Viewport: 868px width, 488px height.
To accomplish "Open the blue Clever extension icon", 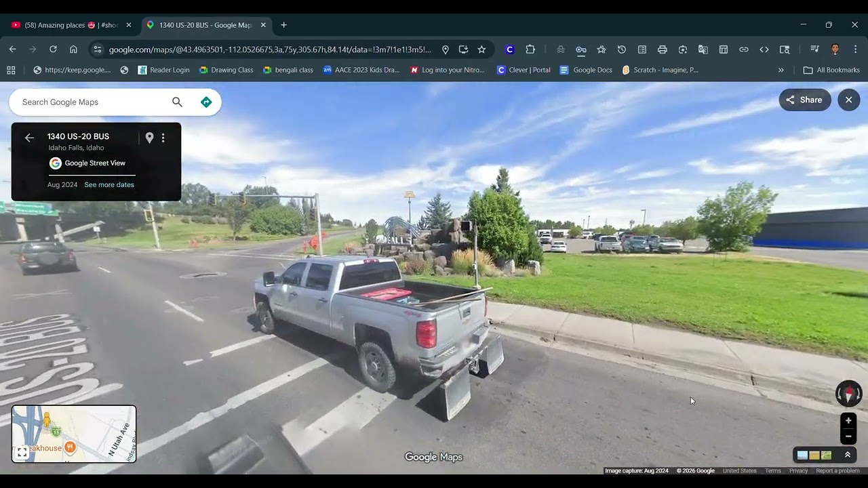I will (510, 49).
